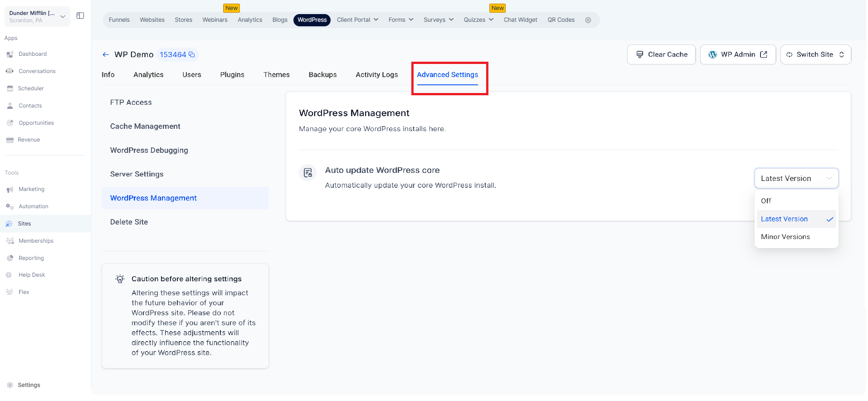
Task: Click the WordPress logo in WP Admin
Action: tap(713, 54)
